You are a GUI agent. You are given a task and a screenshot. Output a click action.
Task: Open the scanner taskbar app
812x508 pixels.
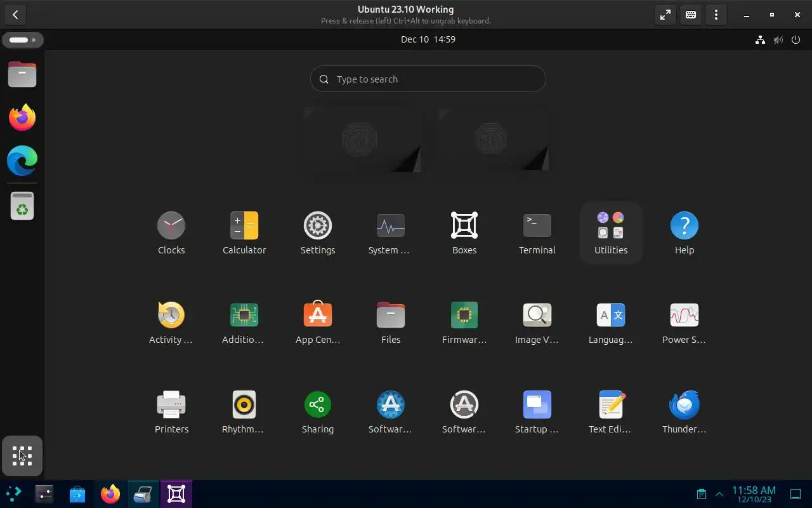pos(143,494)
